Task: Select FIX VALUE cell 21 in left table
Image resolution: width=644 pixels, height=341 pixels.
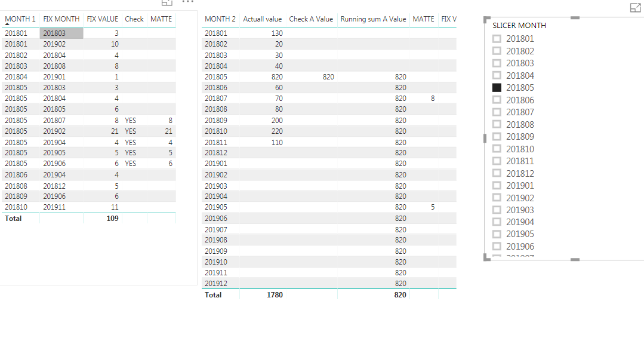Action: pyautogui.click(x=115, y=131)
